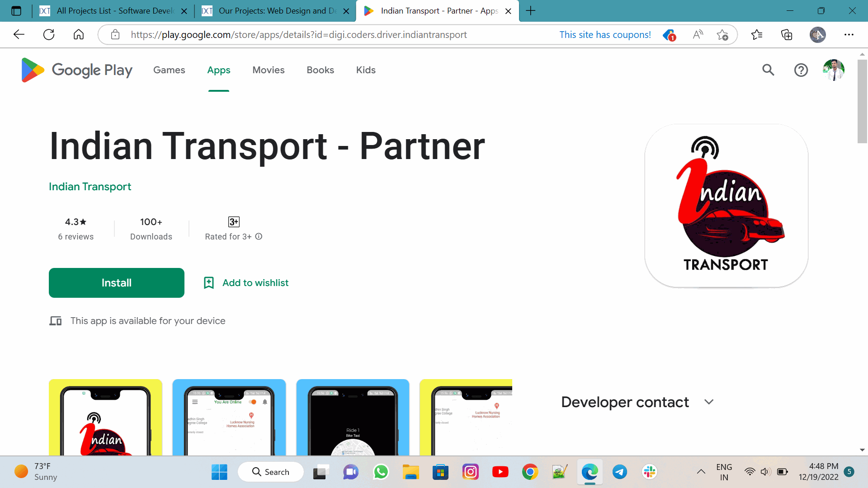Open Telegram from the taskbar

[620, 472]
